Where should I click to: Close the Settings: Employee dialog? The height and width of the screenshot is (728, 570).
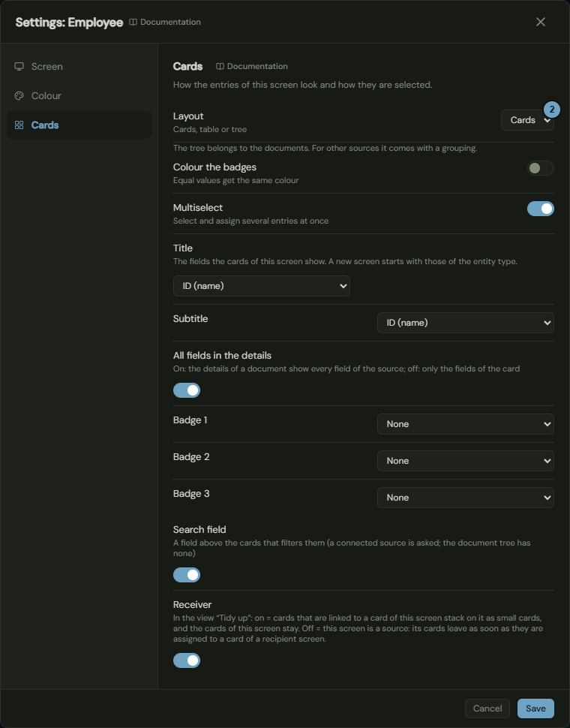pos(540,22)
